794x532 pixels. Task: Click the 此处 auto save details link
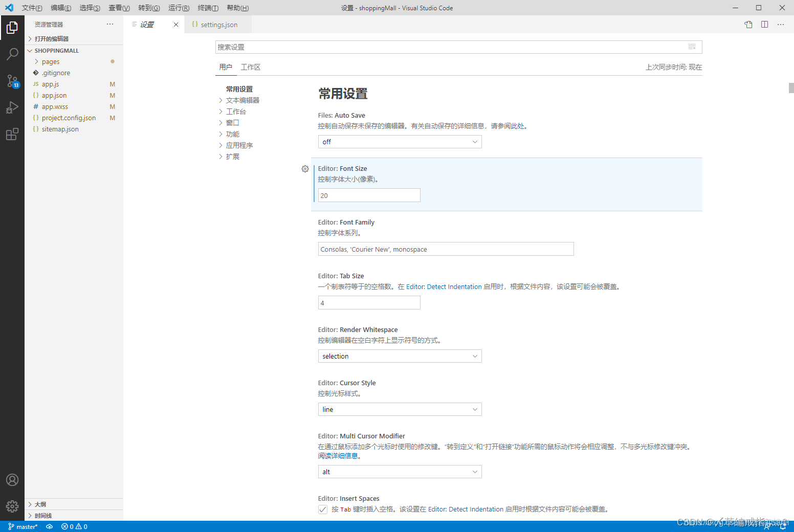pyautogui.click(x=518, y=126)
